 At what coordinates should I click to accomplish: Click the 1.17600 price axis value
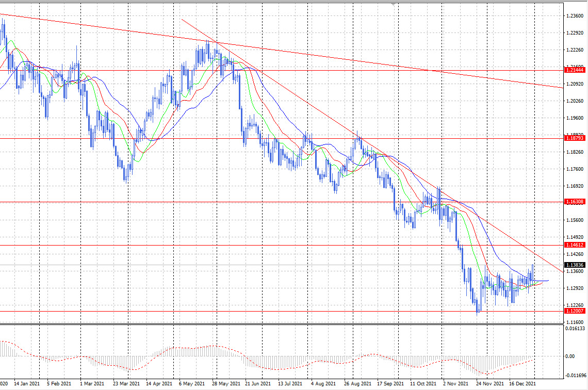[575, 169]
